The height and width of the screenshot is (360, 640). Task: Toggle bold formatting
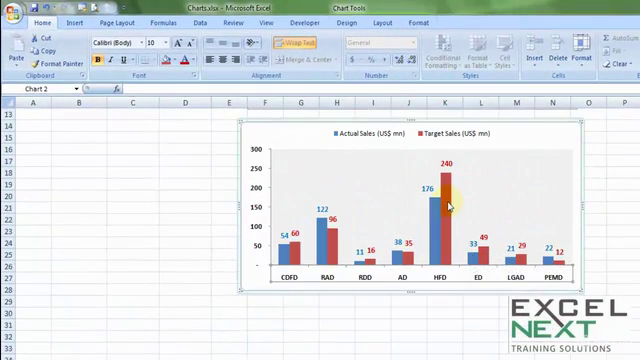[98, 60]
